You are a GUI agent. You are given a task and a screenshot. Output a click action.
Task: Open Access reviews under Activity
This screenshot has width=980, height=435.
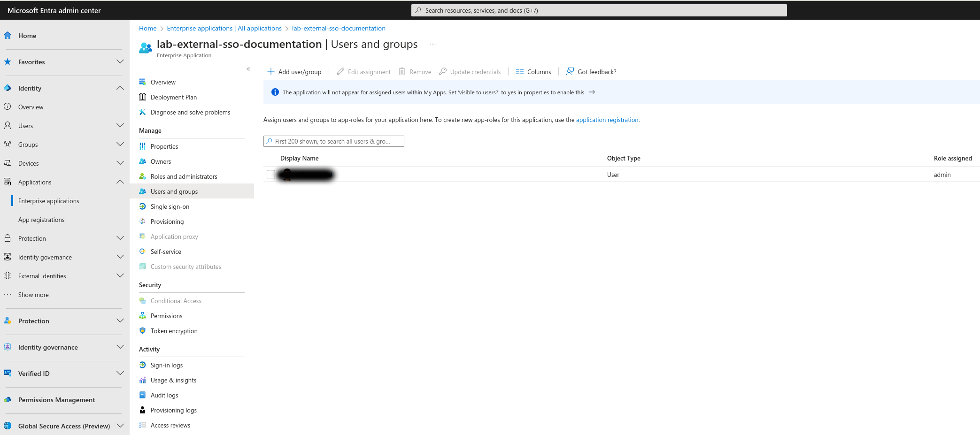click(170, 425)
